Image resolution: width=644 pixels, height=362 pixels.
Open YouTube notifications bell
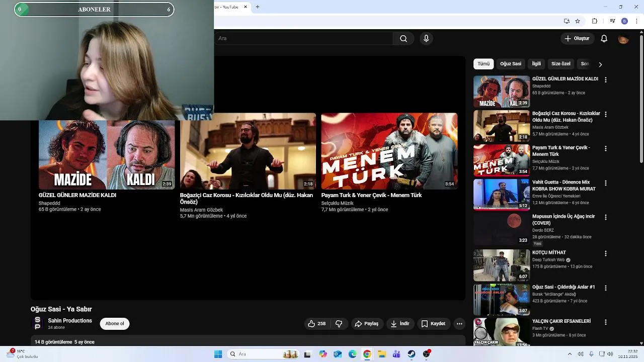[604, 39]
